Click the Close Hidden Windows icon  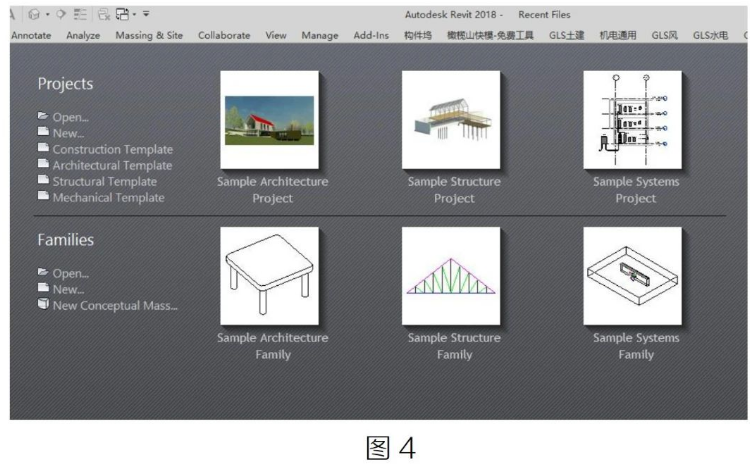click(x=104, y=14)
